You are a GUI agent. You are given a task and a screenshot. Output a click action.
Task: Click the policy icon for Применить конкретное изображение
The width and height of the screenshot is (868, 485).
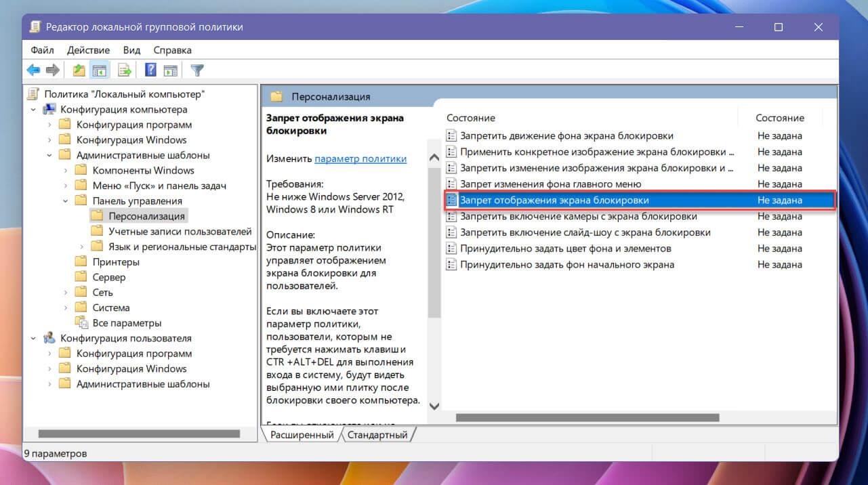click(x=451, y=152)
